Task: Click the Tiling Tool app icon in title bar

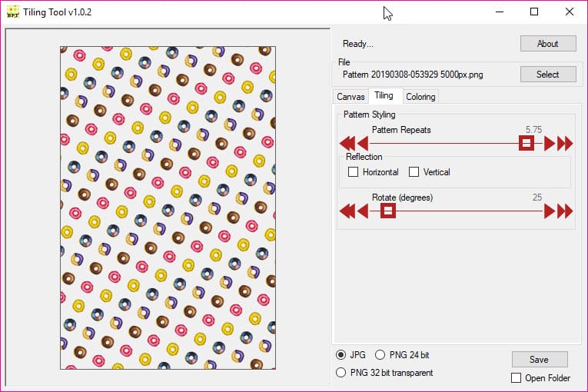Action: (x=13, y=12)
